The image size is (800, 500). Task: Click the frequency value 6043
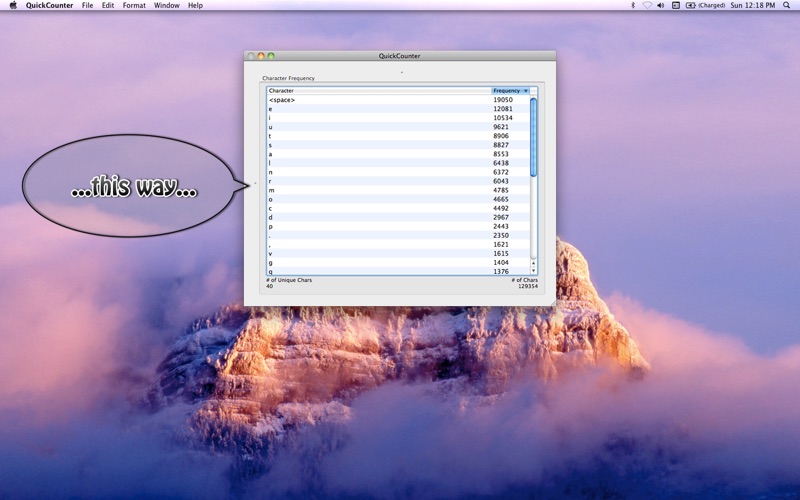tap(501, 181)
